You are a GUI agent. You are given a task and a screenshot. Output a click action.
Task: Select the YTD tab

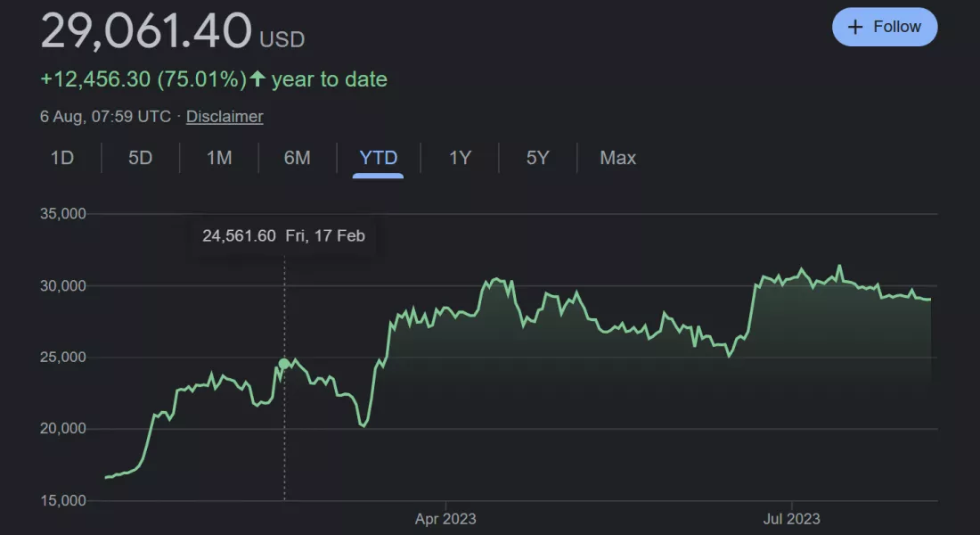(x=378, y=158)
